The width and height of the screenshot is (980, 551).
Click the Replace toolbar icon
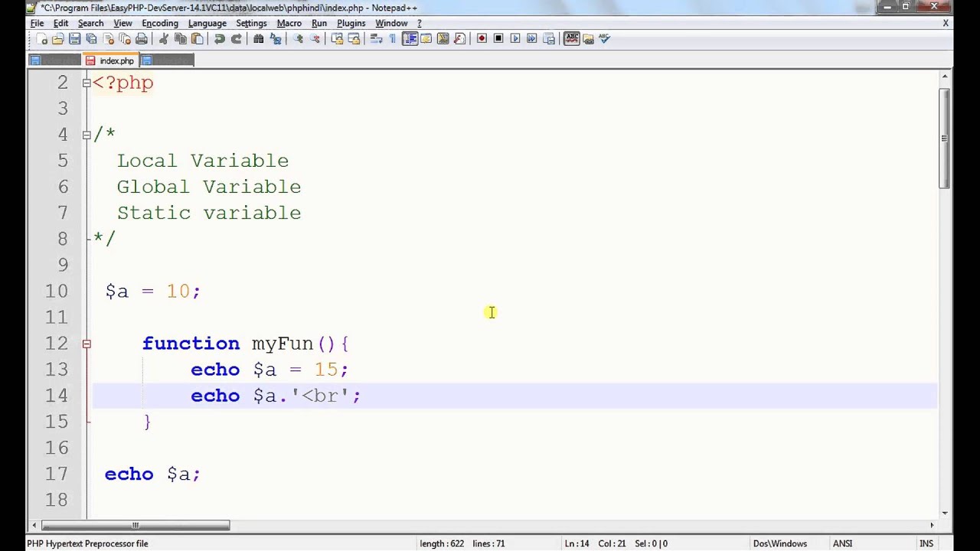click(276, 39)
